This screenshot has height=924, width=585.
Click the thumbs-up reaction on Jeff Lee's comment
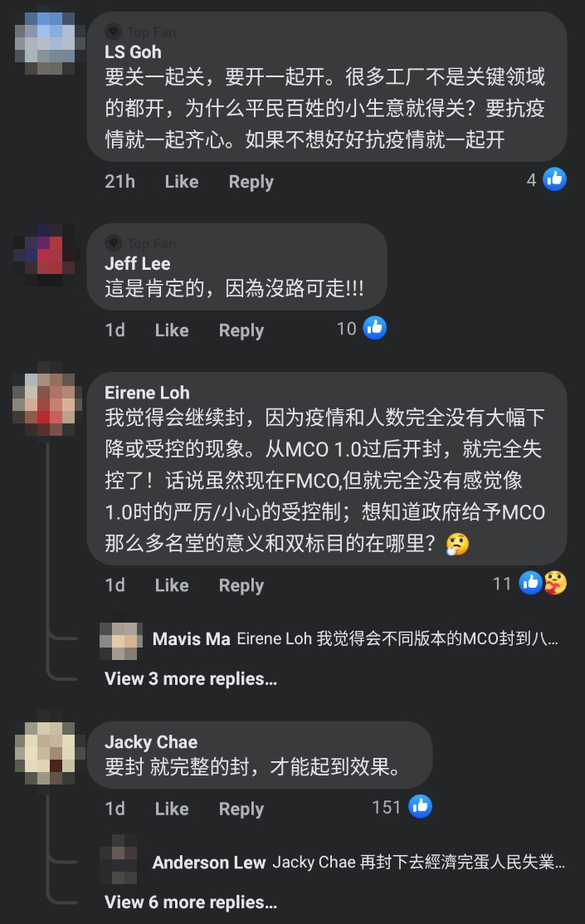click(x=375, y=328)
